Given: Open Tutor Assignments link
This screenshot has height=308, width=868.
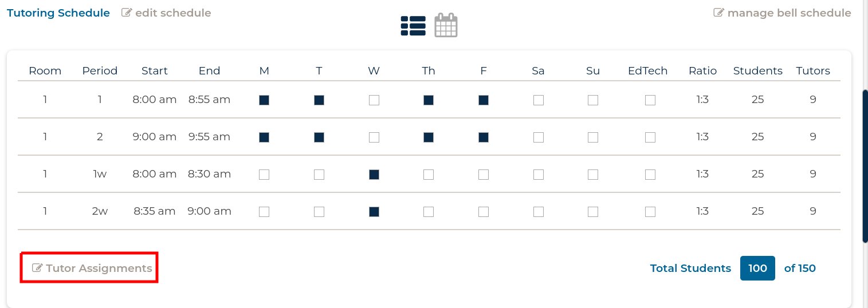Looking at the screenshot, I should point(92,268).
